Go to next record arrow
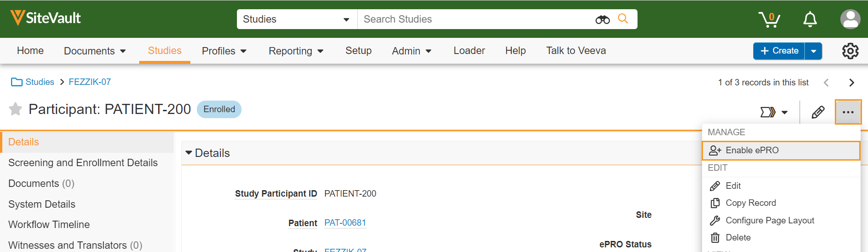 (x=851, y=83)
